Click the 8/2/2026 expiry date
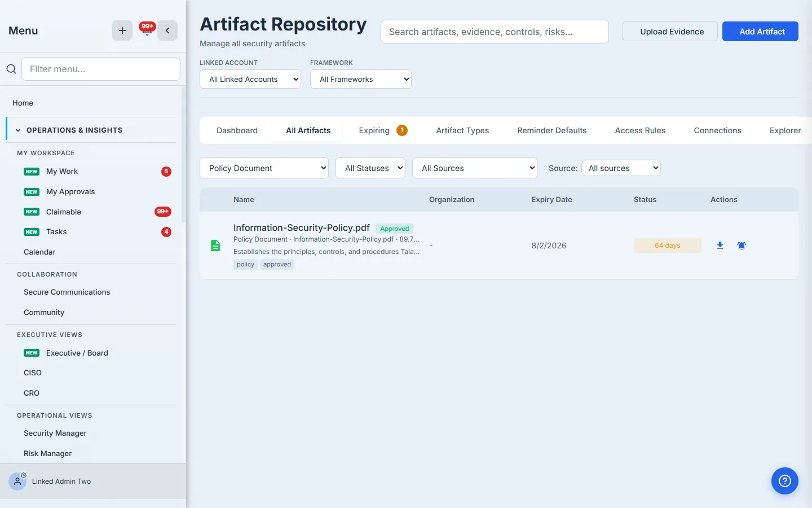 click(x=549, y=246)
